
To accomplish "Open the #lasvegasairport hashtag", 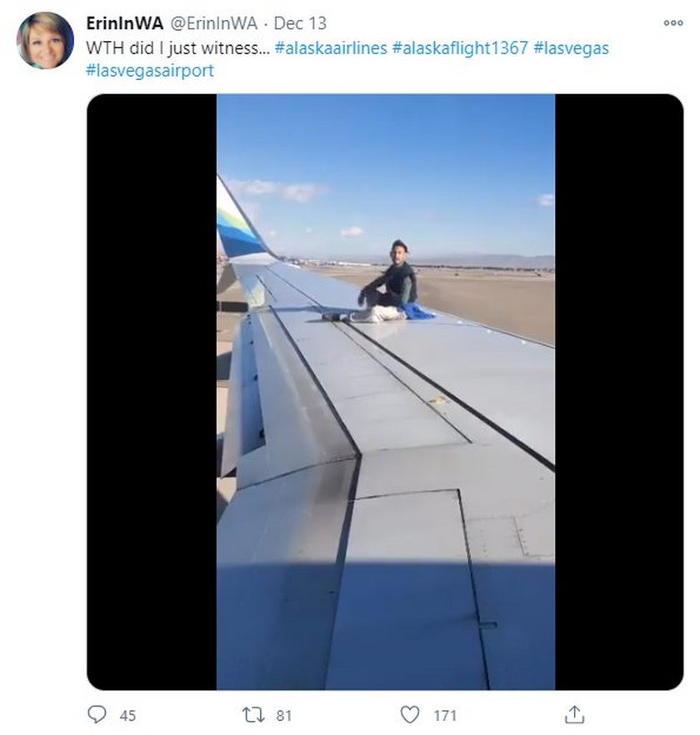I will (x=150, y=70).
